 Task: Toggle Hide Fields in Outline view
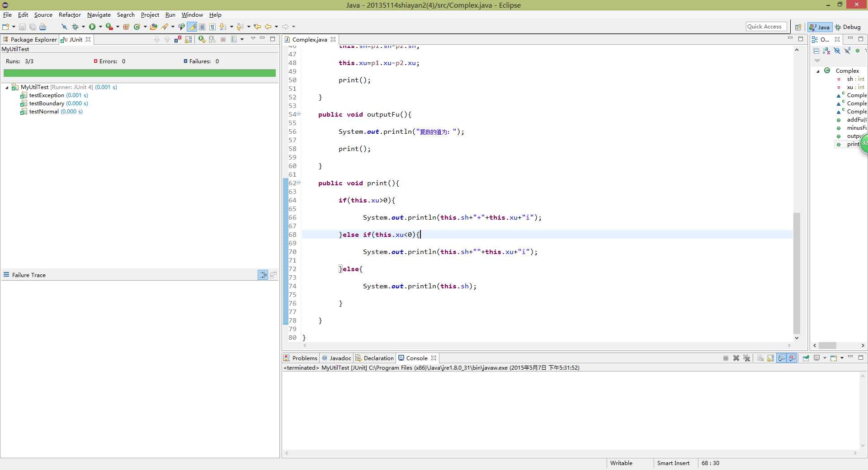837,51
